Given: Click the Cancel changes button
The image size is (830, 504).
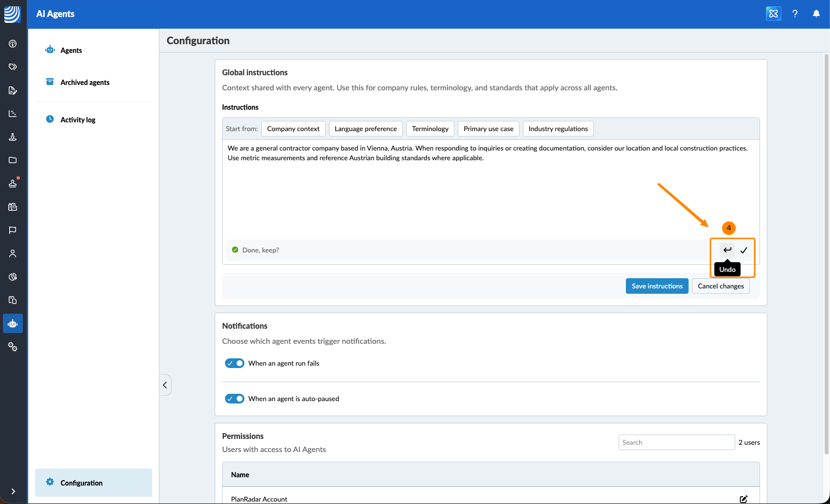Looking at the screenshot, I should 721,286.
